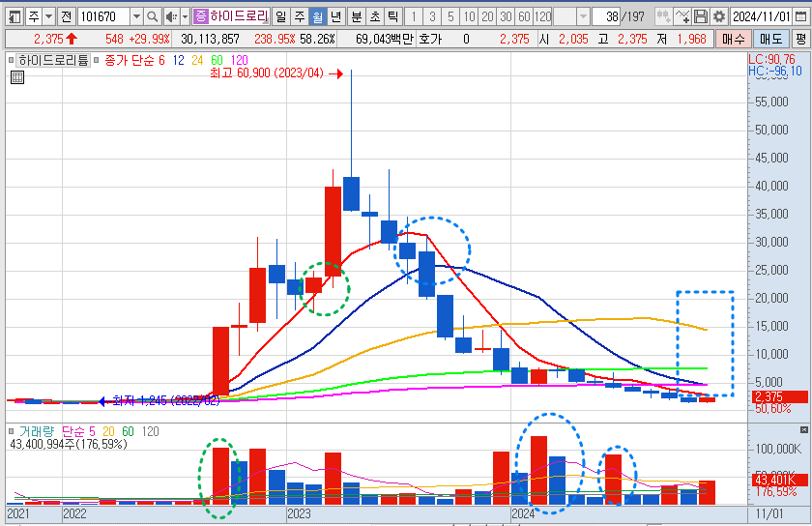
Task: Select interval 60 button
Action: click(524, 16)
